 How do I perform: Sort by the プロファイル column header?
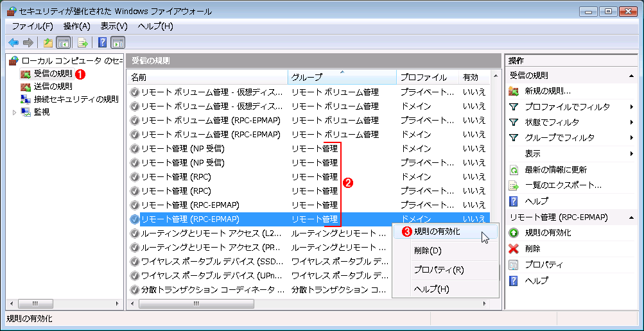428,77
